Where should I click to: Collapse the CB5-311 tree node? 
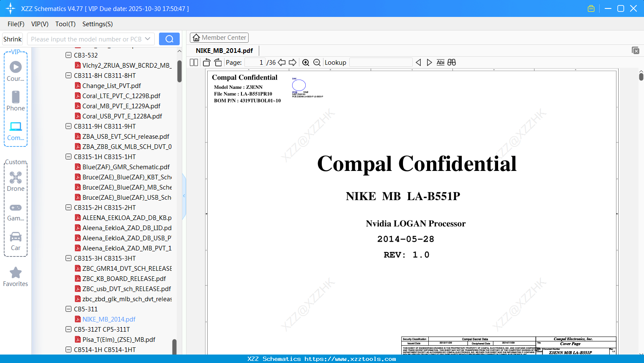[69, 309]
